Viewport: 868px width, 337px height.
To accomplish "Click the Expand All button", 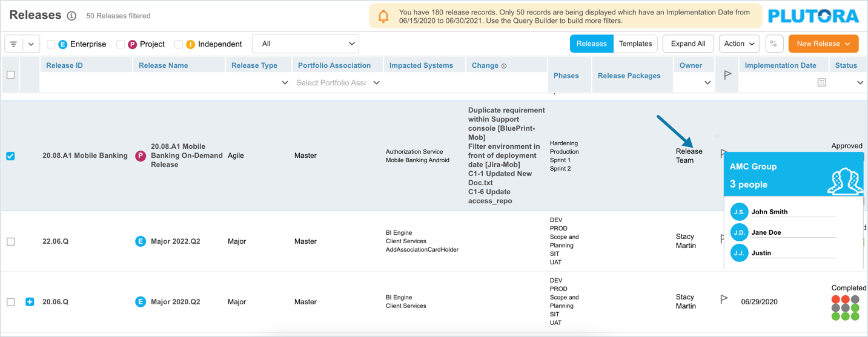I will coord(687,44).
